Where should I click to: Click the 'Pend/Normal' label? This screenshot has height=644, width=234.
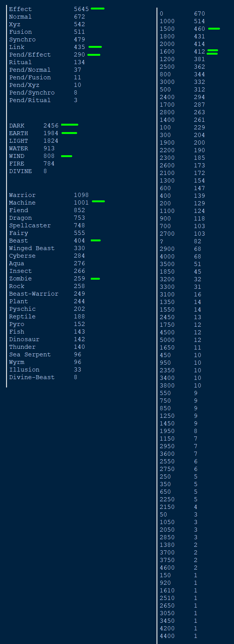(30, 70)
